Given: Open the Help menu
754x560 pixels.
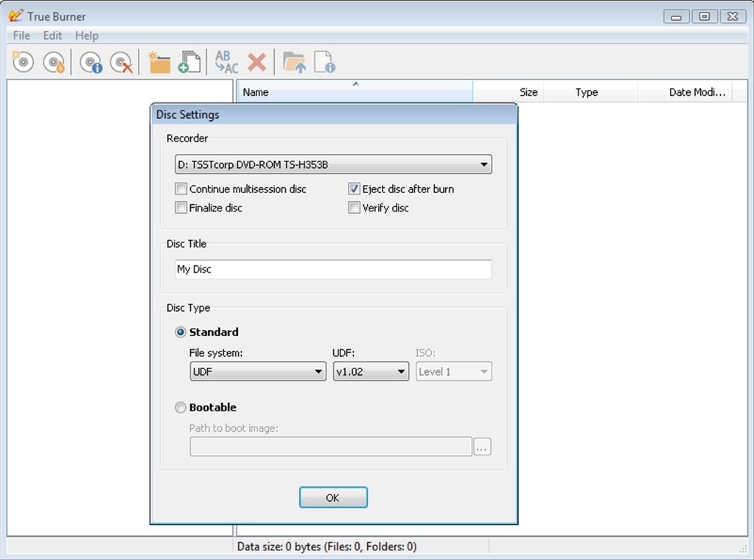Looking at the screenshot, I should coord(86,35).
